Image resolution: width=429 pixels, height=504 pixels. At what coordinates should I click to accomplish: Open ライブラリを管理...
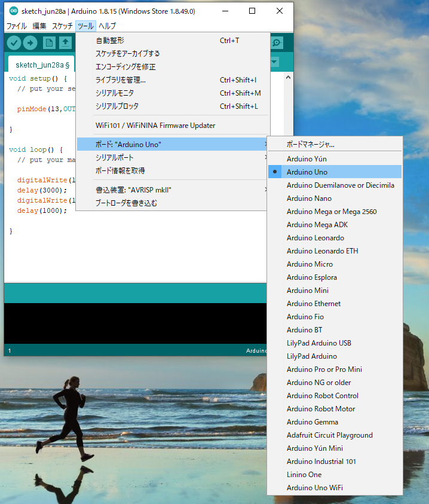click(173, 80)
